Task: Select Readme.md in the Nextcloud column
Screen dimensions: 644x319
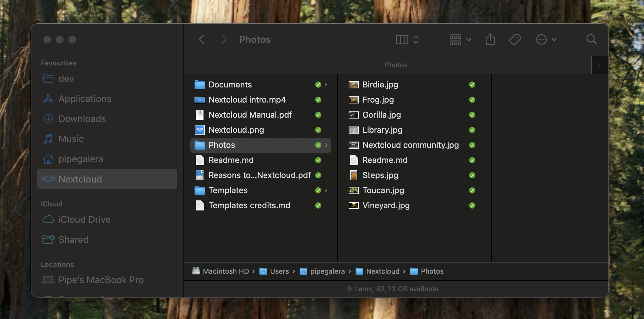Action: tap(261, 160)
